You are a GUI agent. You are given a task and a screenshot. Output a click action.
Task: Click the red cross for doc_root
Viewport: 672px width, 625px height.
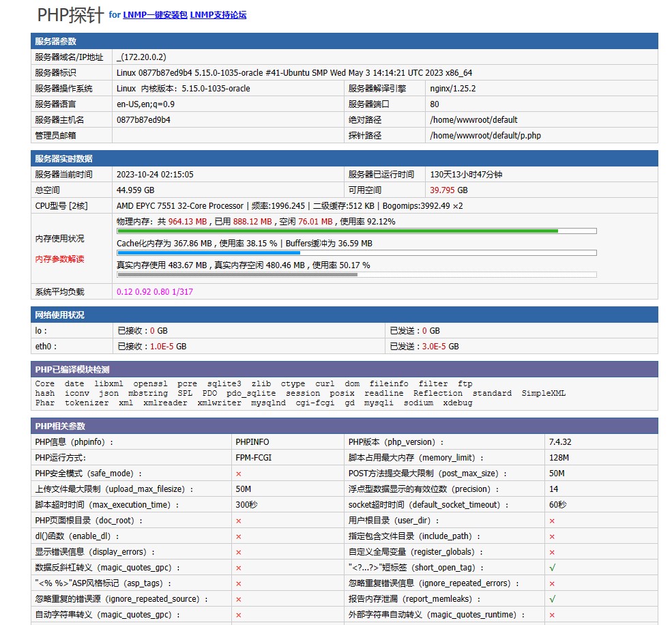[x=239, y=521]
